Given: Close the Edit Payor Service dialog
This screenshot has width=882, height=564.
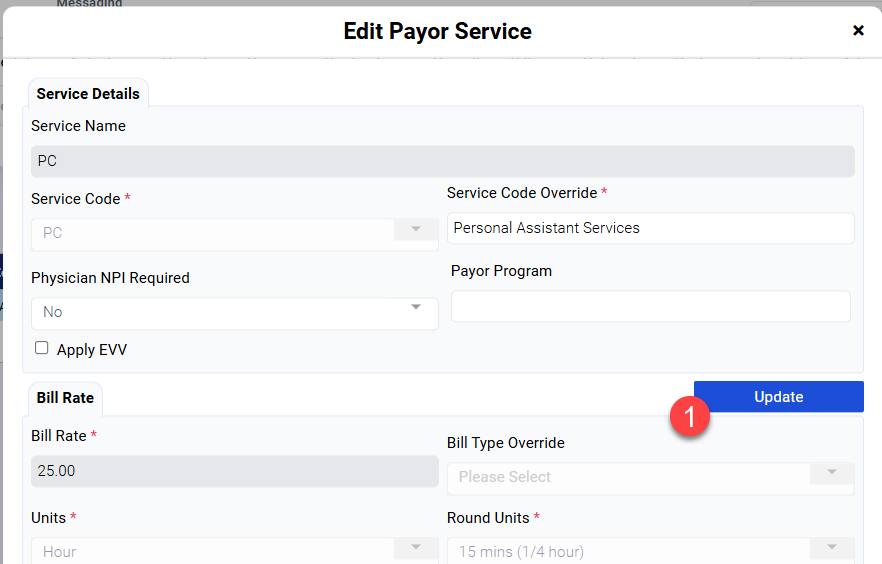Looking at the screenshot, I should pyautogui.click(x=858, y=31).
